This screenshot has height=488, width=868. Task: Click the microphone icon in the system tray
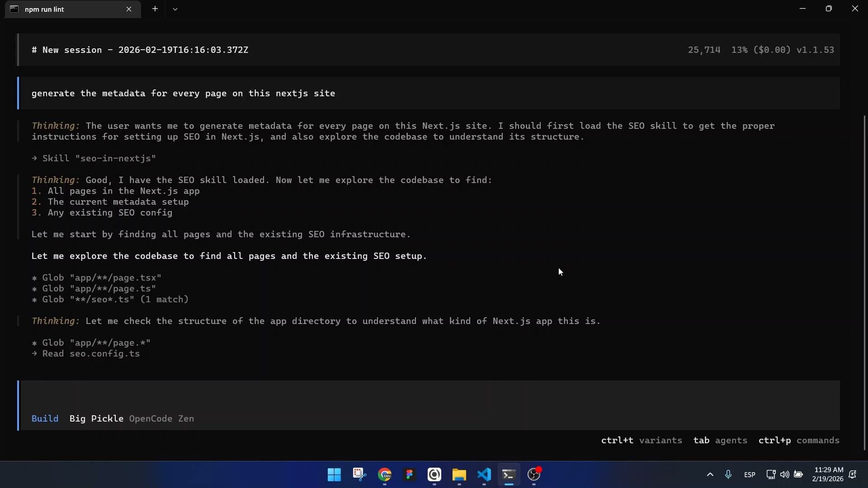pyautogui.click(x=728, y=474)
